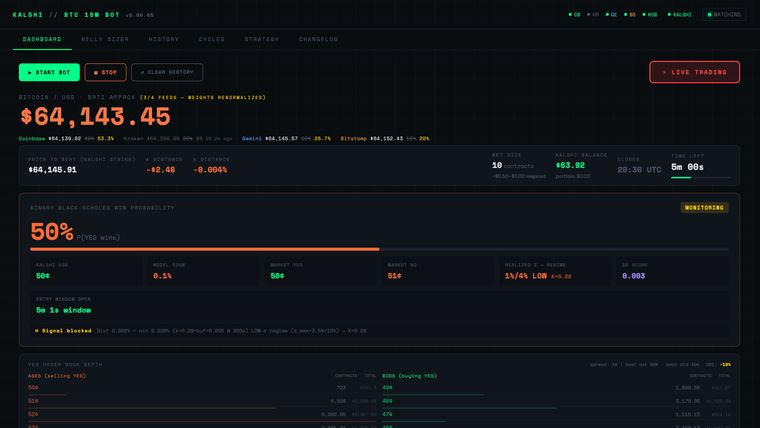Click the market yes 50¢ value
The width and height of the screenshot is (760, 428).
coord(277,276)
